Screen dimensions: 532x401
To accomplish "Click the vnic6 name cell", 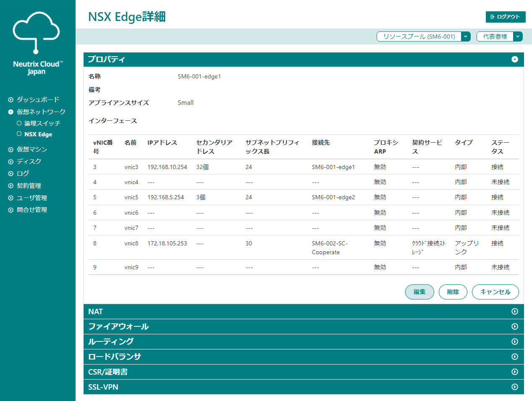I will [x=131, y=213].
